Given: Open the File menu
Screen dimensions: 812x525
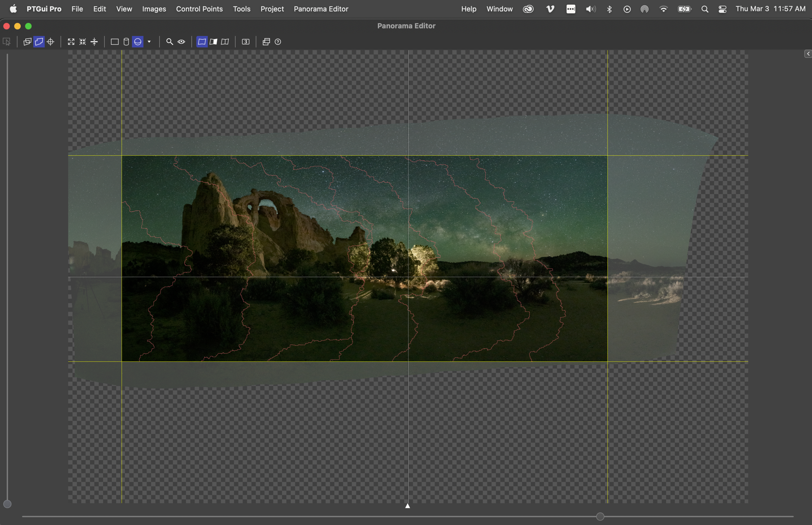Looking at the screenshot, I should (x=77, y=9).
